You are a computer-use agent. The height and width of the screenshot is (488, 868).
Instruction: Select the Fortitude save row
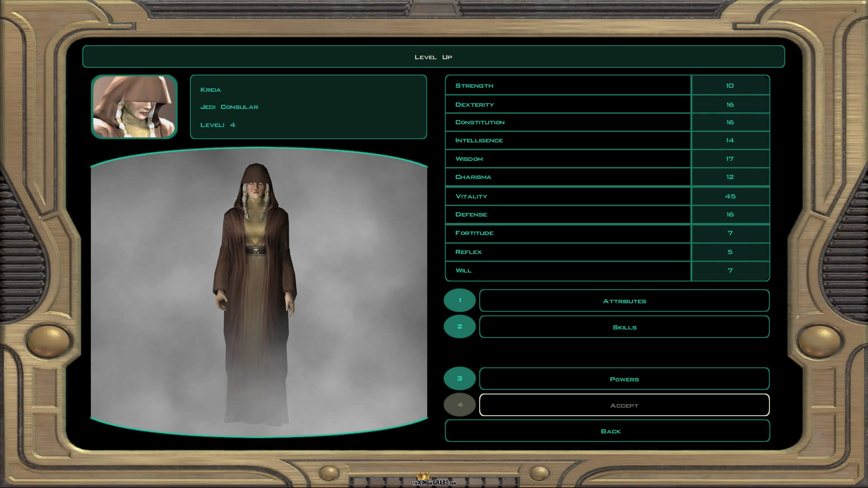[568, 233]
